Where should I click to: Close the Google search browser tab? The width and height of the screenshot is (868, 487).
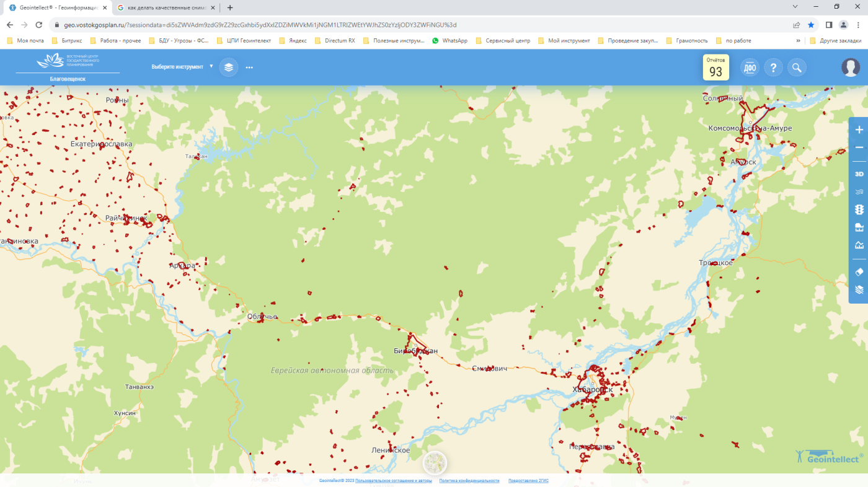point(213,7)
